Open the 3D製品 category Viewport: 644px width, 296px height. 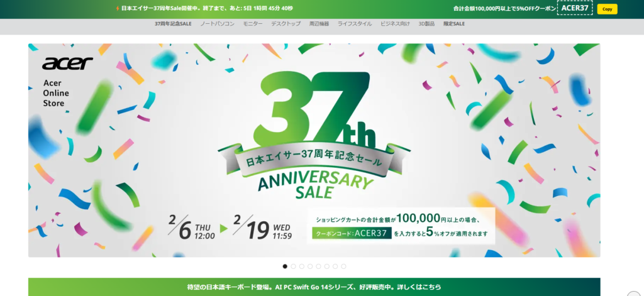coord(426,24)
